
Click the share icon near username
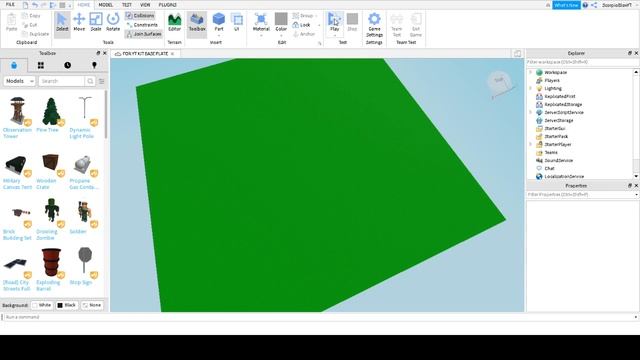click(594, 5)
